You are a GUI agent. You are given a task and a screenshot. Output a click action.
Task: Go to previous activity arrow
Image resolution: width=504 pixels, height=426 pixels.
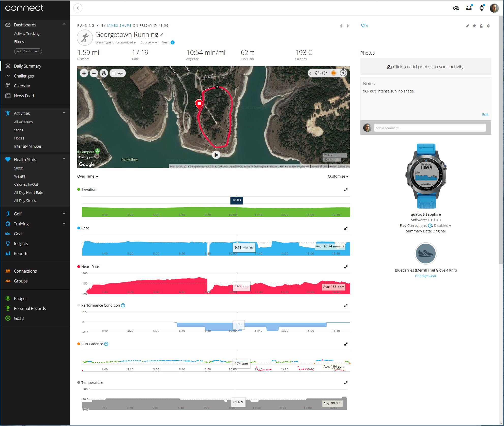[341, 26]
